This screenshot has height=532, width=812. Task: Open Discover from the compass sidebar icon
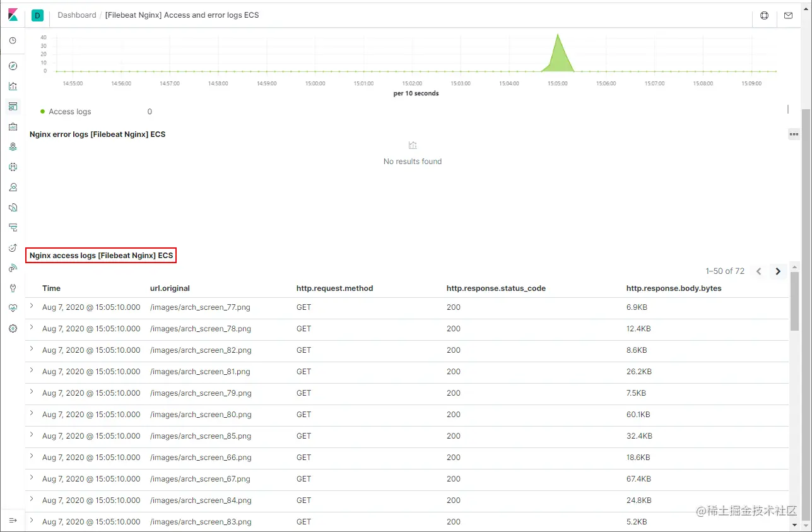pos(13,66)
